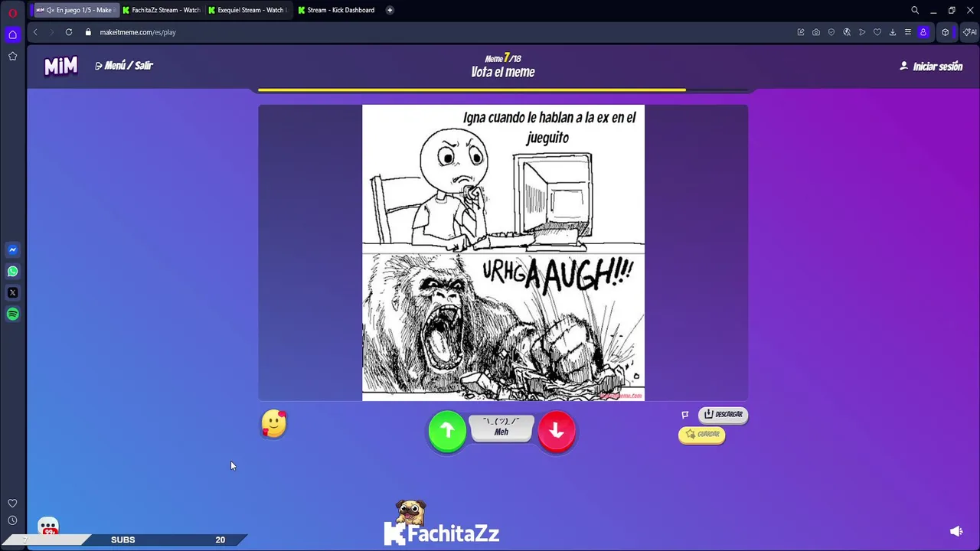Open Menú / Salir
This screenshot has width=980, height=551.
pos(124,66)
